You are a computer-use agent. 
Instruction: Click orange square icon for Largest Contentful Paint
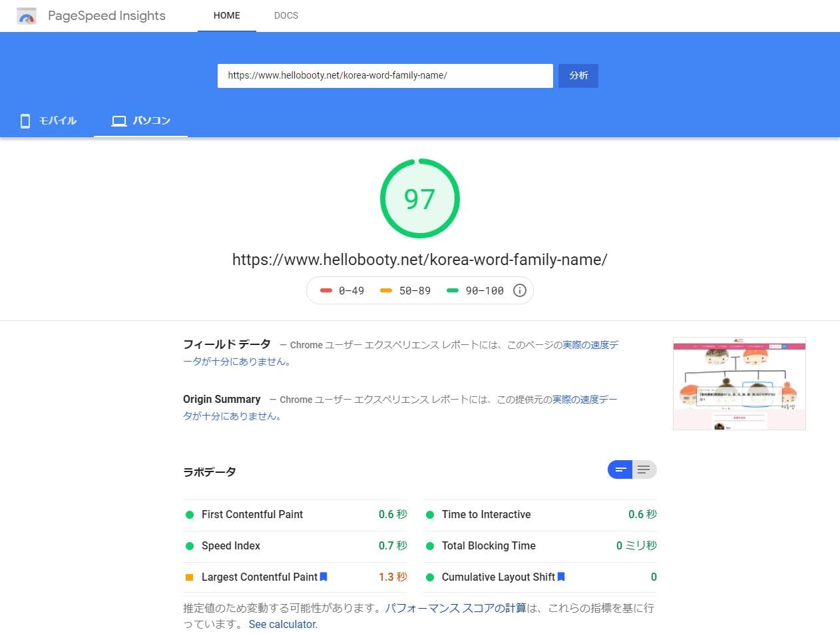(189, 577)
